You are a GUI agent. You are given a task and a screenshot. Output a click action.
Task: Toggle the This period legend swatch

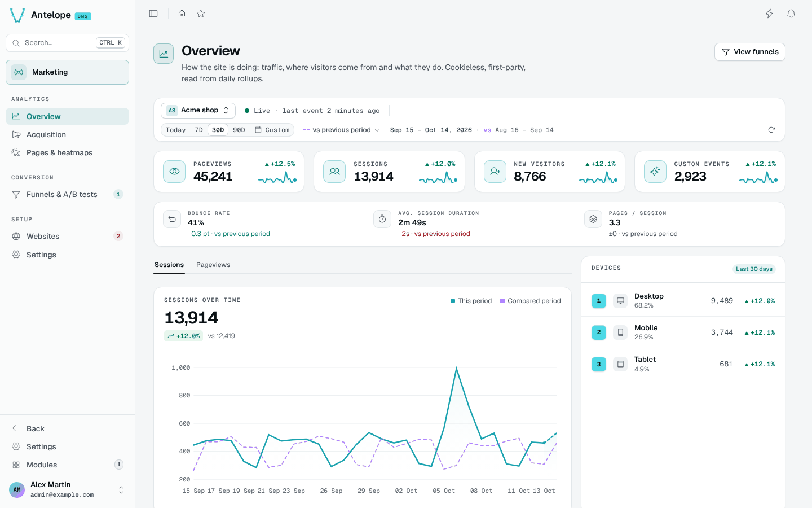coord(453,301)
